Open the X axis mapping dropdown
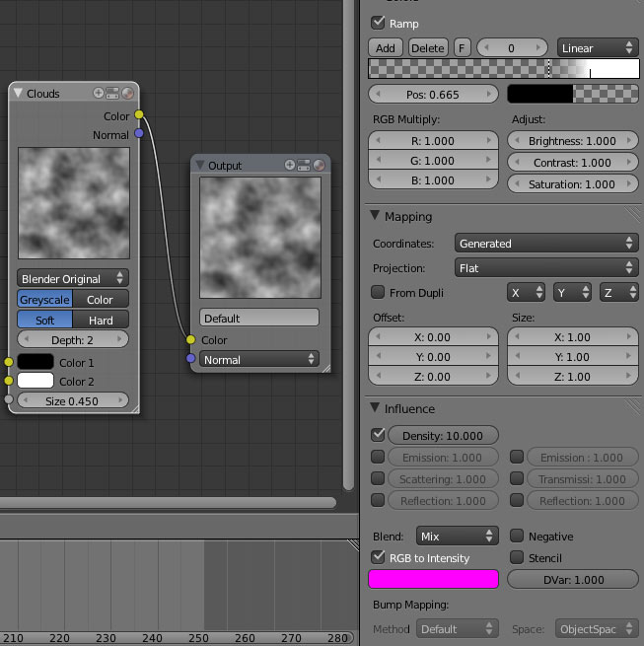 (x=526, y=293)
